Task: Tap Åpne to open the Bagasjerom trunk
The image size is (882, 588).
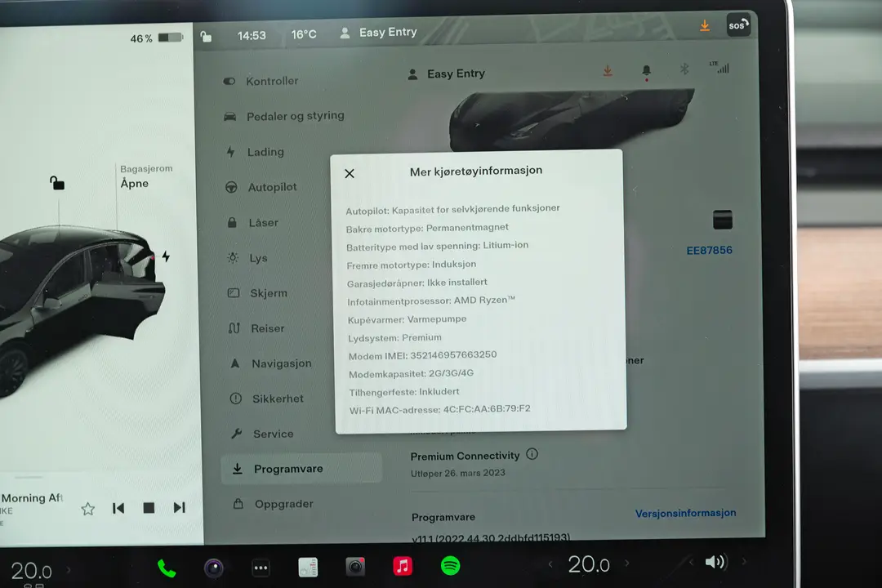Action: click(x=135, y=184)
